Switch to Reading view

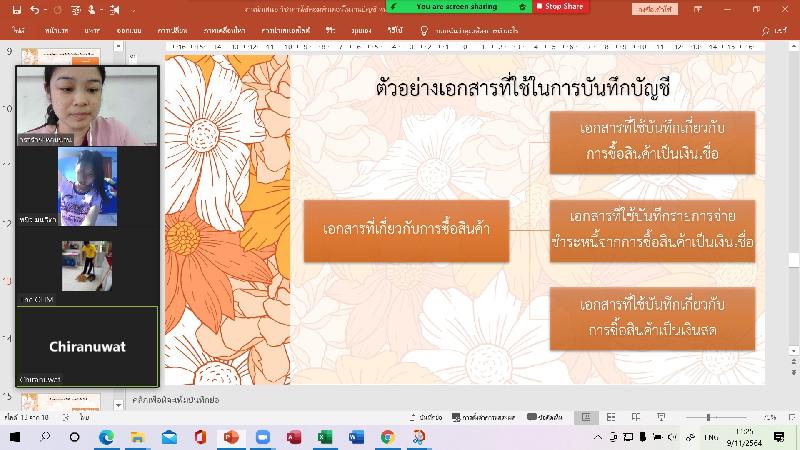635,417
